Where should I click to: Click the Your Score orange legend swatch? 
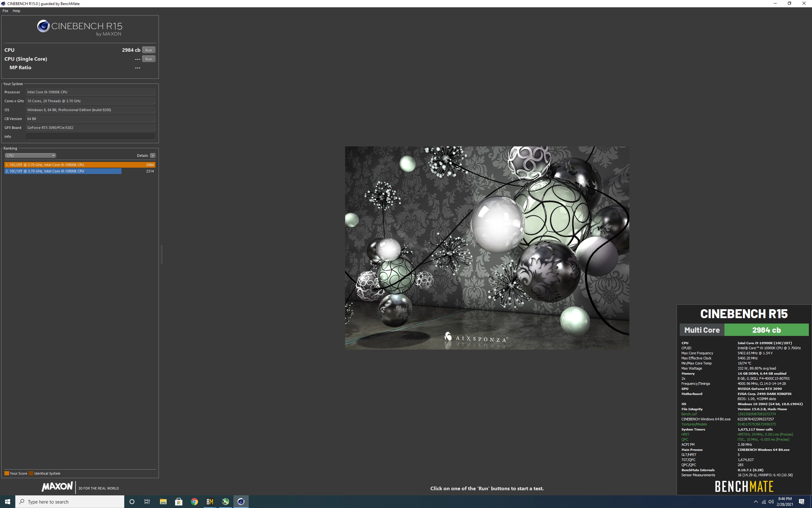click(x=7, y=473)
